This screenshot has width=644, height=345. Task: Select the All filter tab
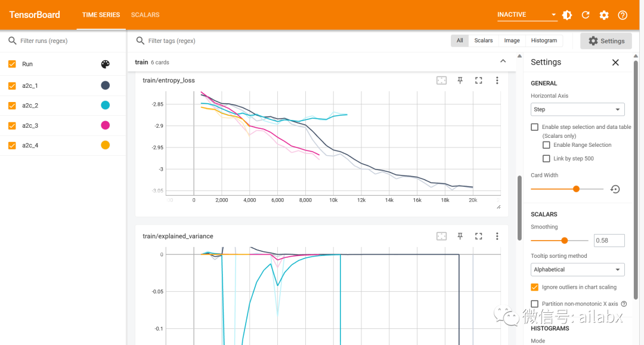tap(460, 41)
